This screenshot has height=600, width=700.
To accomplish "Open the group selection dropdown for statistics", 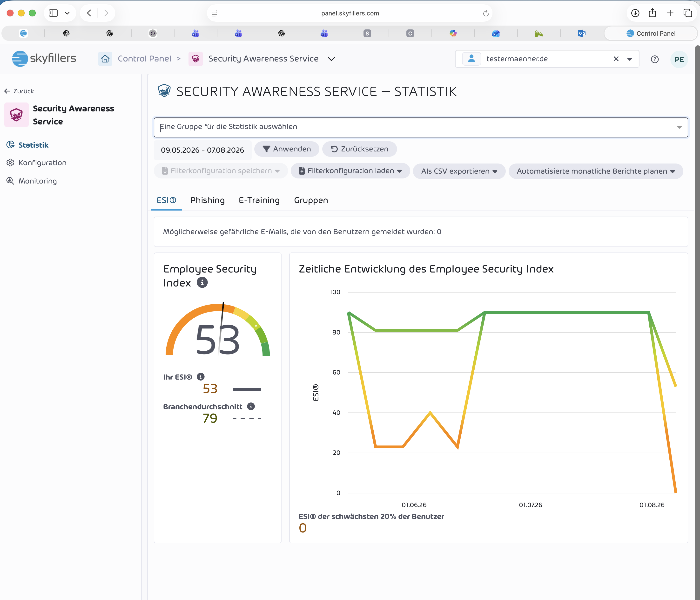I will pyautogui.click(x=421, y=127).
